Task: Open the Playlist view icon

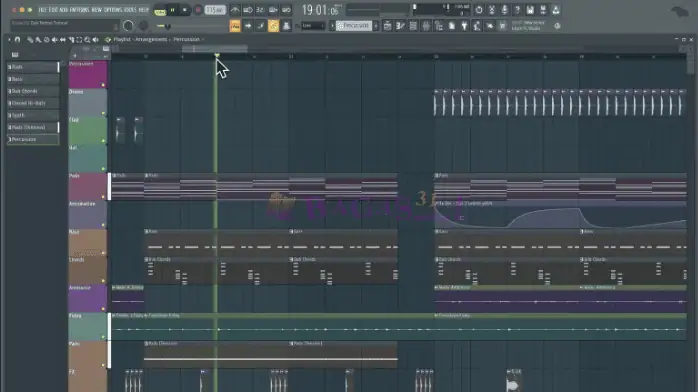Action: pos(387,26)
